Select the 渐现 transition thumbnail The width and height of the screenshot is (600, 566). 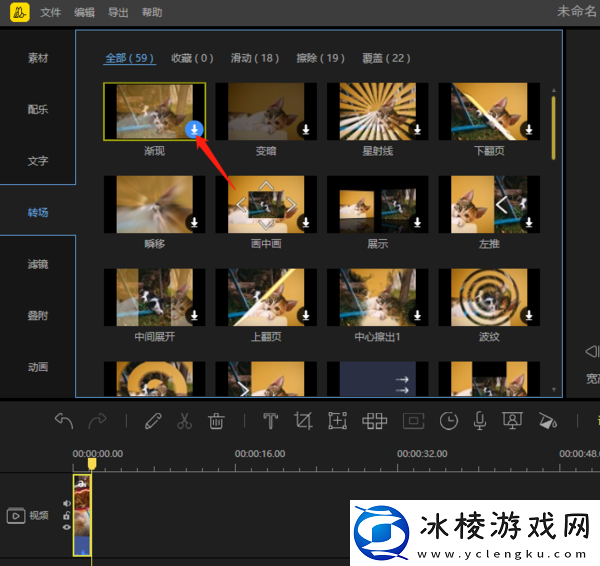[x=155, y=111]
